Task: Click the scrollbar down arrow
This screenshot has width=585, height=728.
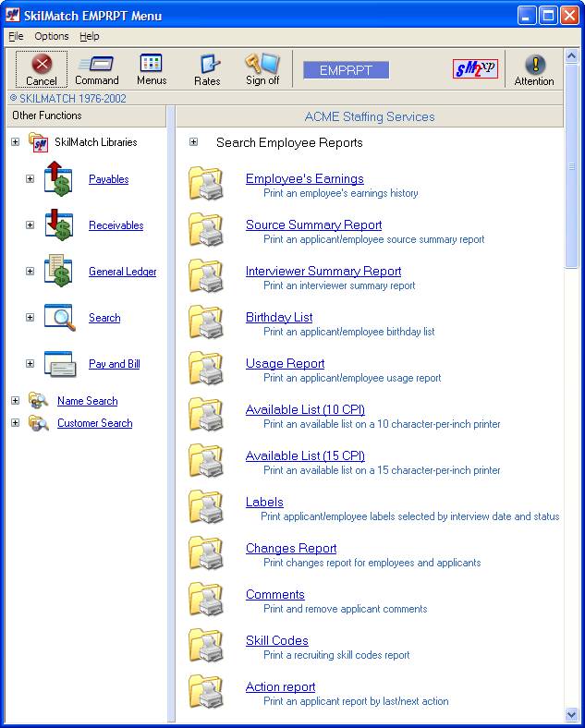Action: tap(571, 714)
